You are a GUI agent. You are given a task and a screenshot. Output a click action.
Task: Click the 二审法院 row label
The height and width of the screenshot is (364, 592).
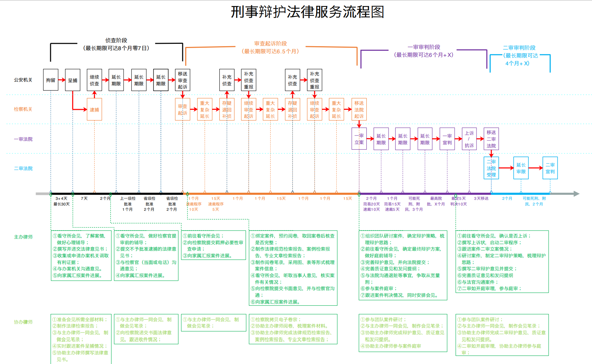[x=23, y=169]
